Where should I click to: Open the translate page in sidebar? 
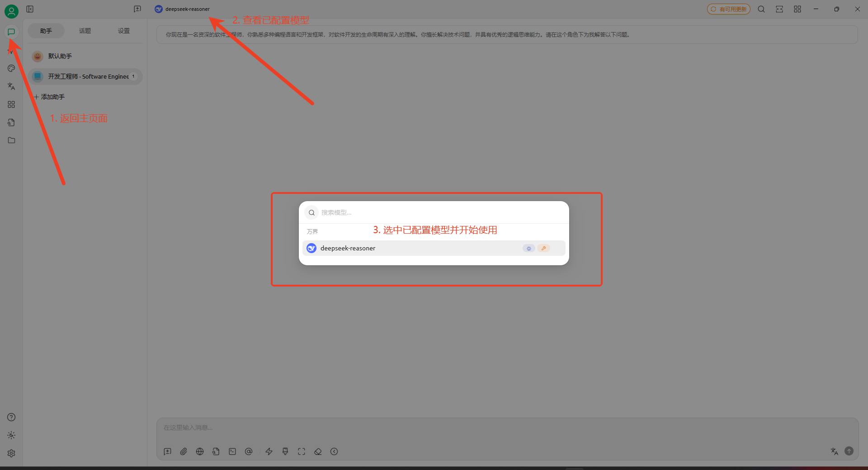point(11,86)
